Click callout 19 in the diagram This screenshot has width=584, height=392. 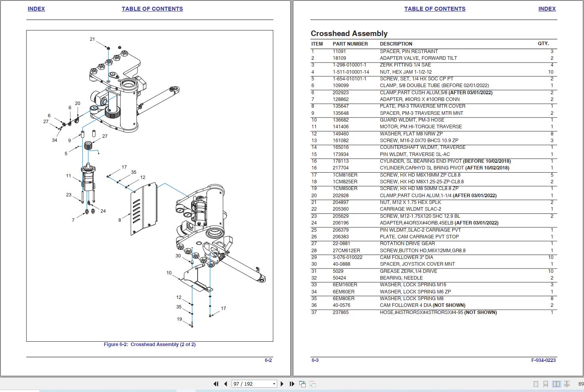point(179,319)
